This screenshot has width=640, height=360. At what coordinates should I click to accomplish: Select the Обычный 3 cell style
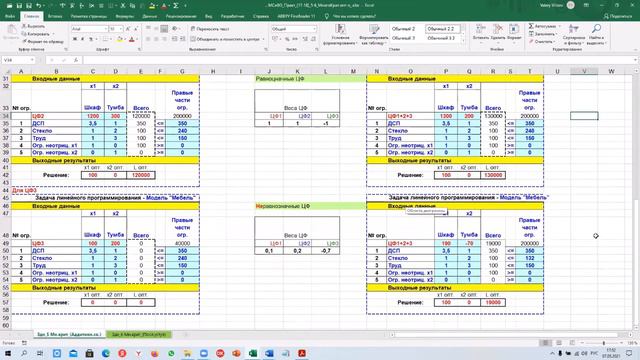pos(403,38)
